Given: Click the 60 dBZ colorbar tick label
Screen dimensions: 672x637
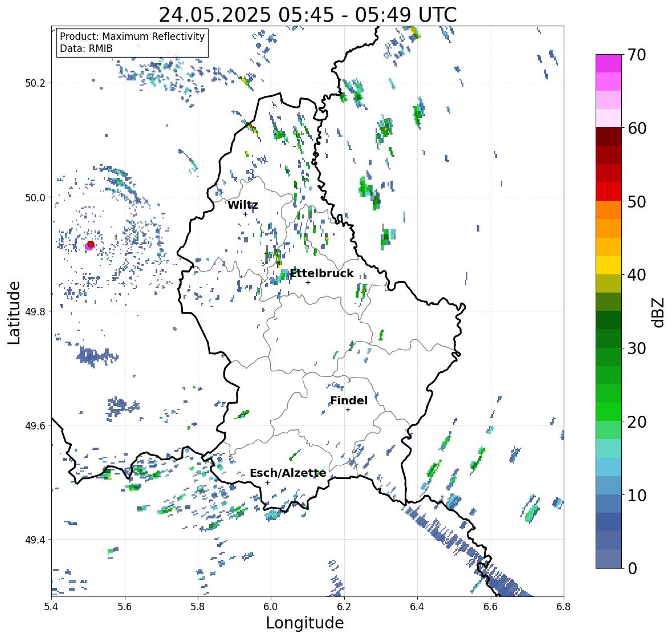Looking at the screenshot, I should [x=637, y=128].
